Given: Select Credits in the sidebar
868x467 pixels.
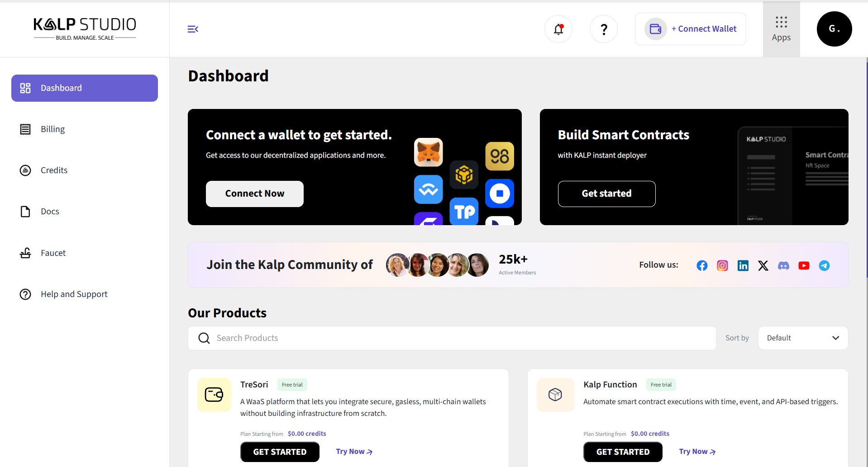Looking at the screenshot, I should [x=54, y=170].
